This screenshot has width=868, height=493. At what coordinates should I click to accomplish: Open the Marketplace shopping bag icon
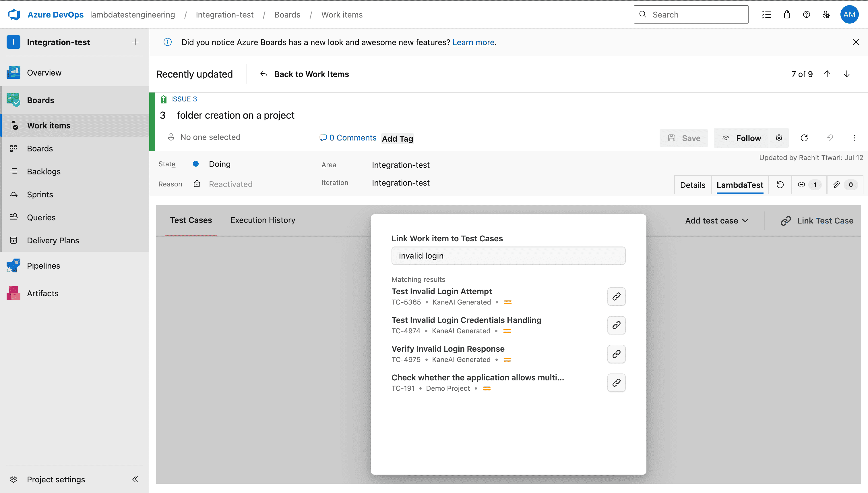click(x=786, y=14)
